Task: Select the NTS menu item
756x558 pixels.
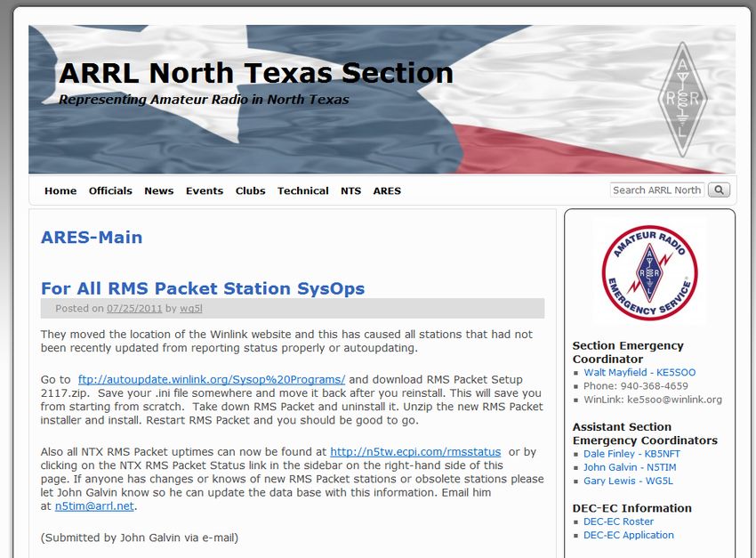Action: (x=351, y=191)
